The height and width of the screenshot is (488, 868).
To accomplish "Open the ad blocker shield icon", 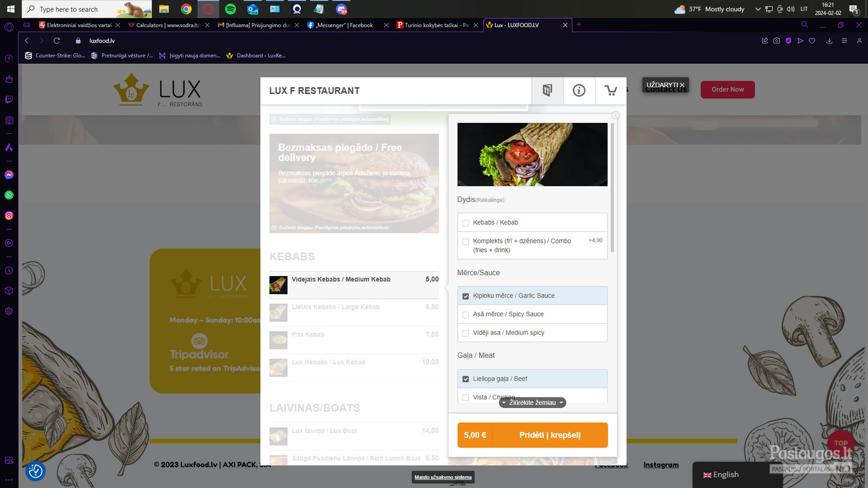I will point(788,40).
